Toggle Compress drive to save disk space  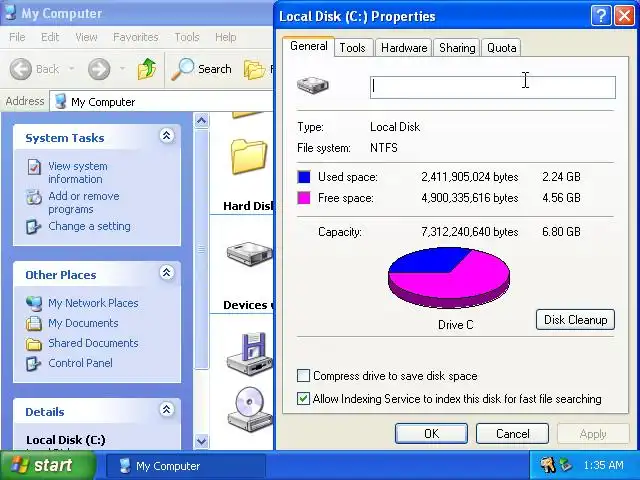(x=303, y=376)
